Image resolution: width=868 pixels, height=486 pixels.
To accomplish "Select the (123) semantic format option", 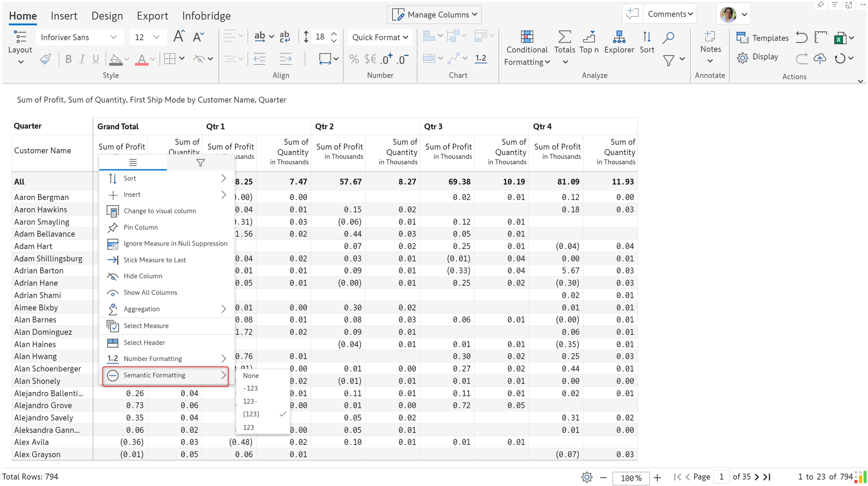I will click(x=251, y=414).
